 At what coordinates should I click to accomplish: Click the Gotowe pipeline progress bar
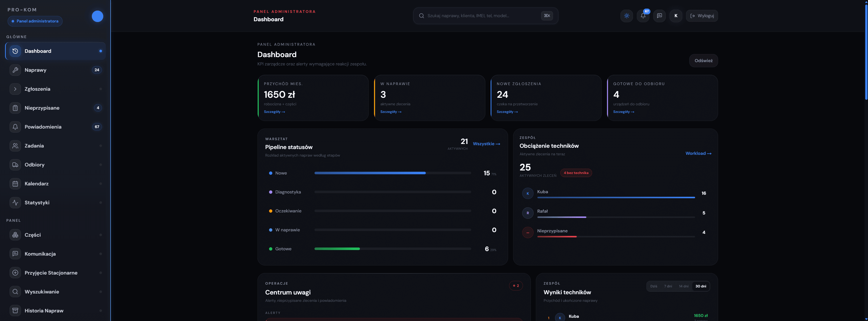click(392, 249)
